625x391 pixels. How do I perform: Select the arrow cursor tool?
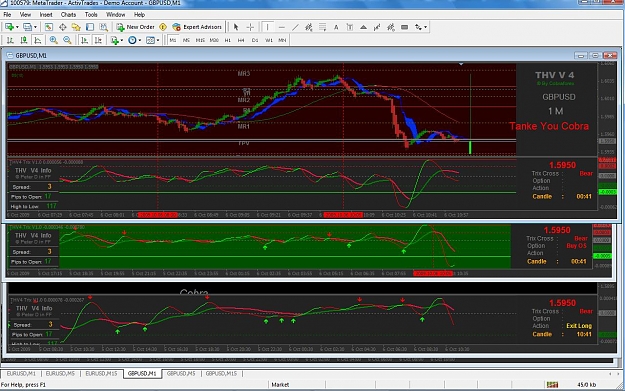(236, 27)
